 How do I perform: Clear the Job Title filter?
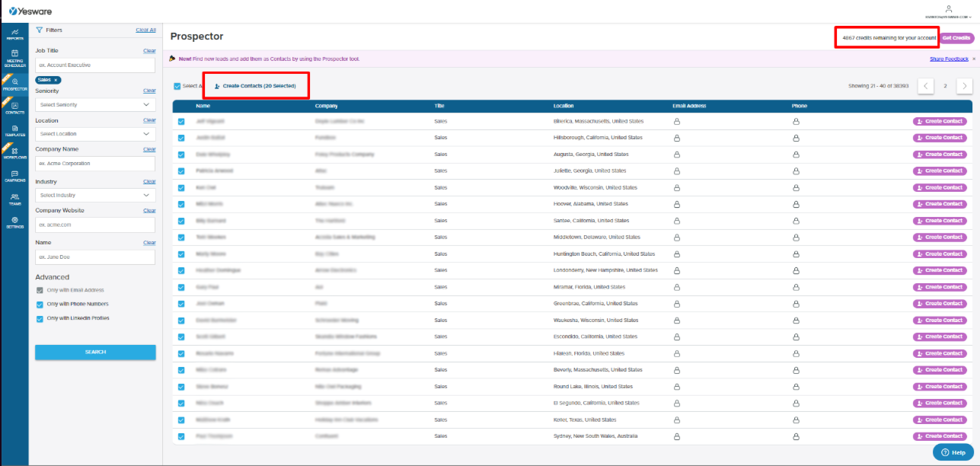[150, 51]
